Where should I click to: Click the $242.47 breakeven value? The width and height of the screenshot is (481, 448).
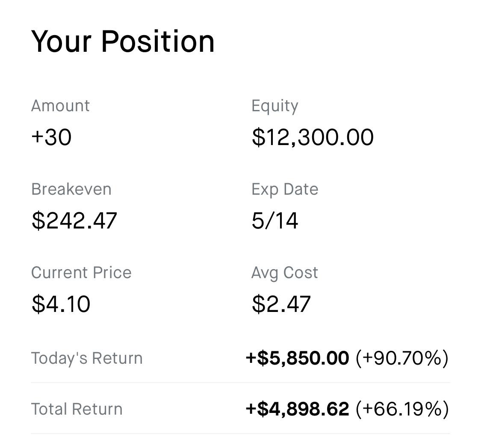point(74,221)
